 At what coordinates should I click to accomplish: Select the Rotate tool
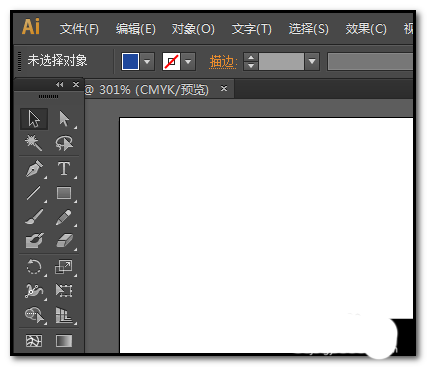pos(34,267)
